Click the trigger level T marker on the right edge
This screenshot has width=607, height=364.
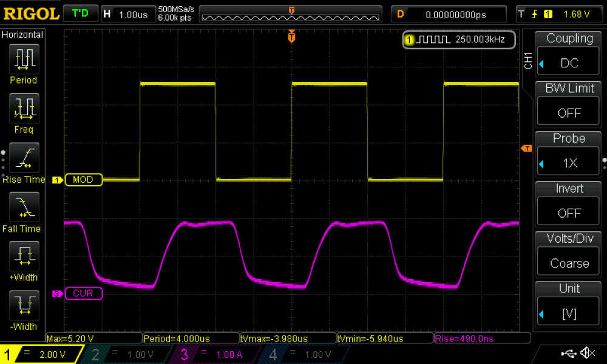tap(526, 149)
